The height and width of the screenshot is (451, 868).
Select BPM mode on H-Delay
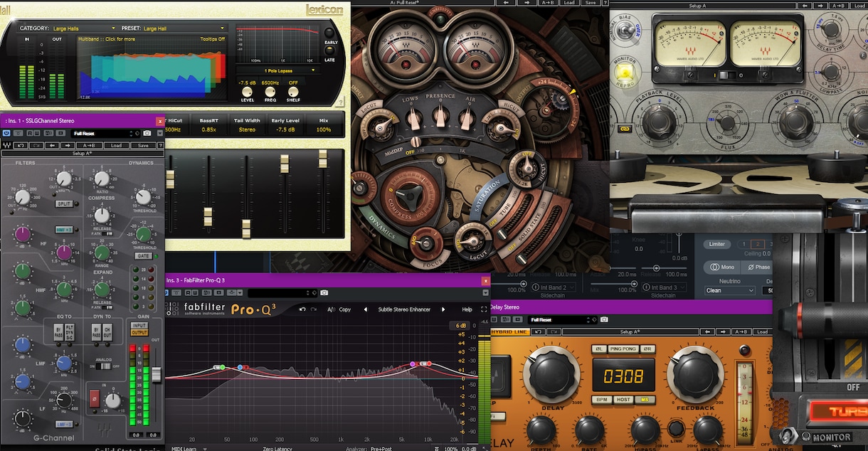[602, 400]
